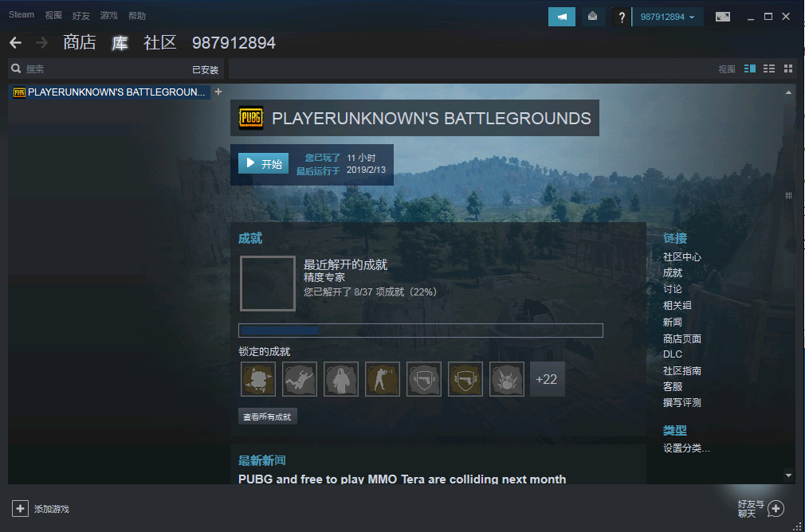Viewport: 805px width, 532px height.
Task: Click second locked achievement falling figure icon
Action: pyautogui.click(x=300, y=379)
